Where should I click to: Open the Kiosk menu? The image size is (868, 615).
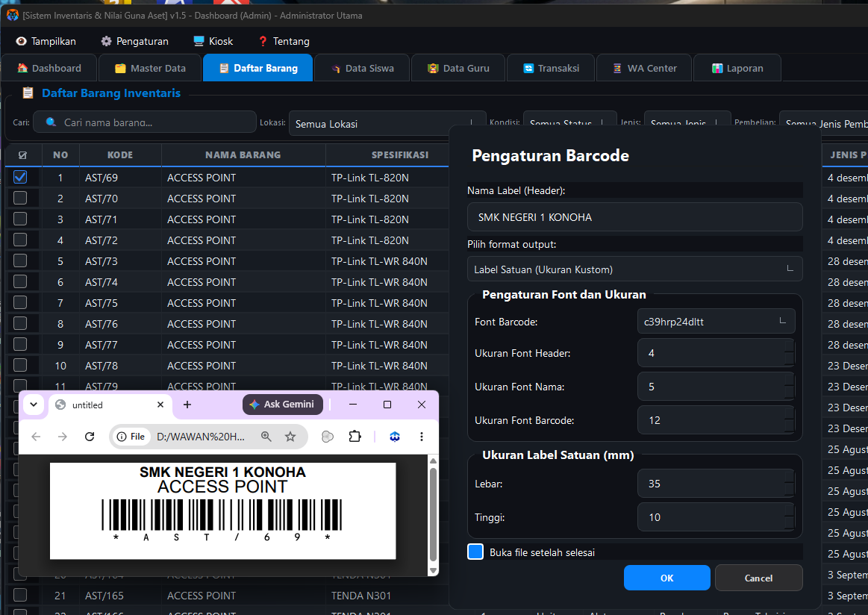(213, 41)
